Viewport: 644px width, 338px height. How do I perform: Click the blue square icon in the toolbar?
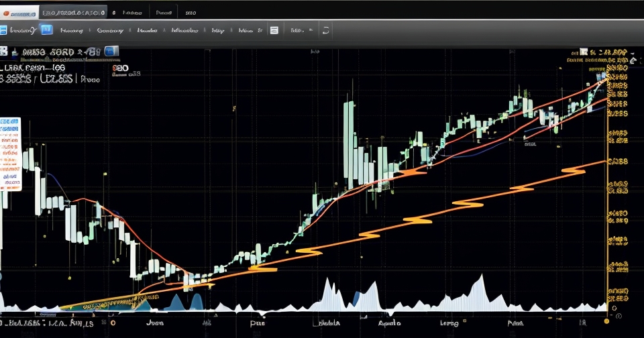click(x=46, y=30)
